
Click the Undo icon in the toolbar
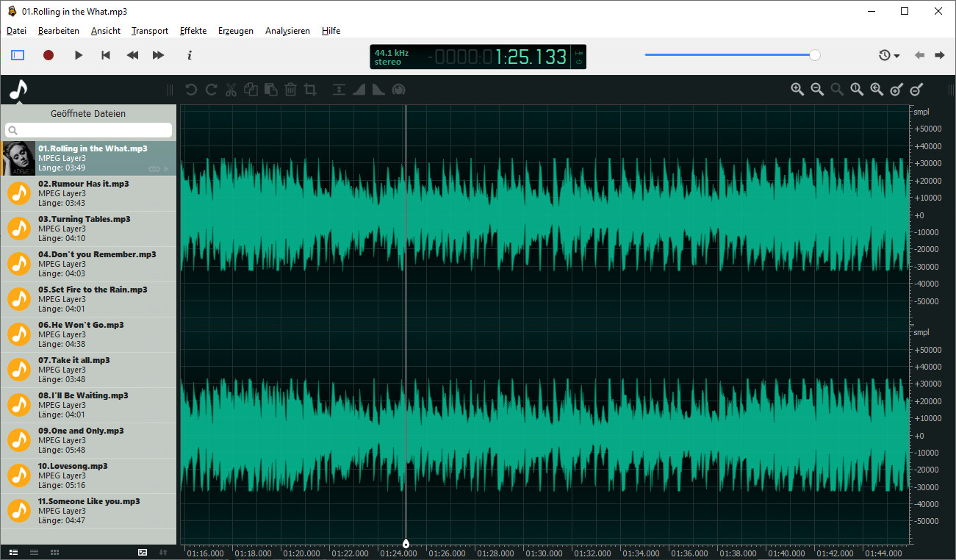tap(191, 89)
